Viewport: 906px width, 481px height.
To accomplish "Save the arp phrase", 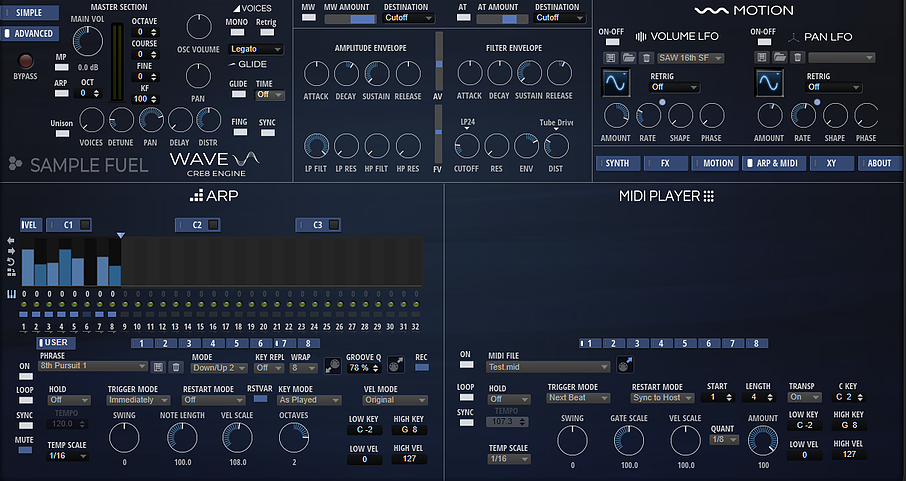I will 158,367.
